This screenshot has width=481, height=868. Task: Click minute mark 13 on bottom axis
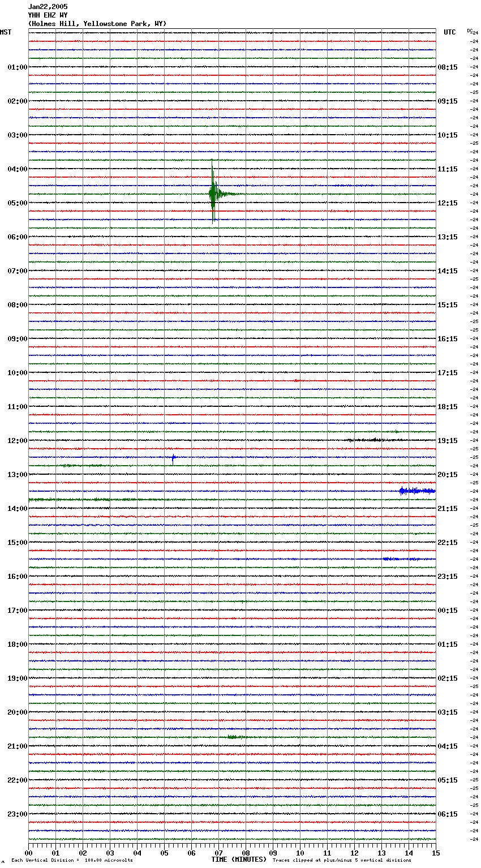coord(381,853)
